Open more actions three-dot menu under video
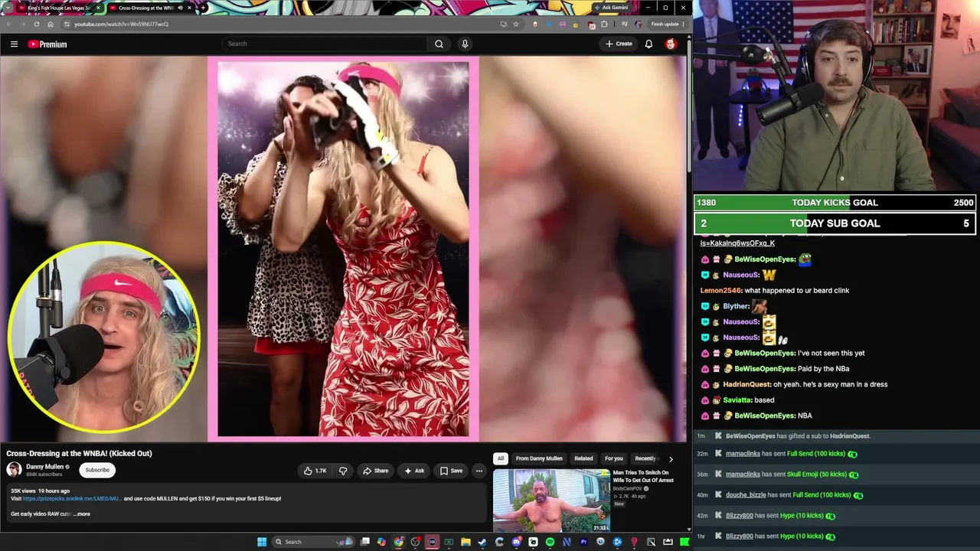 pyautogui.click(x=479, y=471)
